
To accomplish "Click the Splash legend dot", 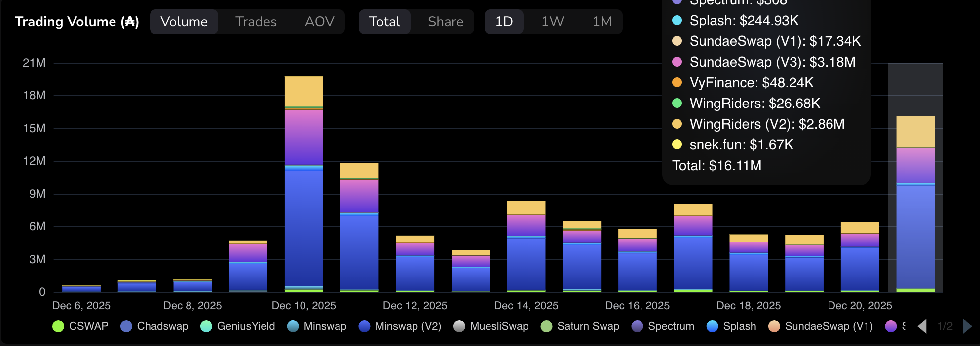I will 713,326.
